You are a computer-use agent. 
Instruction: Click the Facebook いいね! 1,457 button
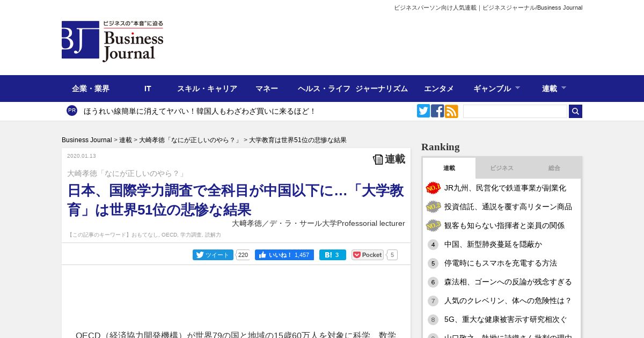point(284,255)
